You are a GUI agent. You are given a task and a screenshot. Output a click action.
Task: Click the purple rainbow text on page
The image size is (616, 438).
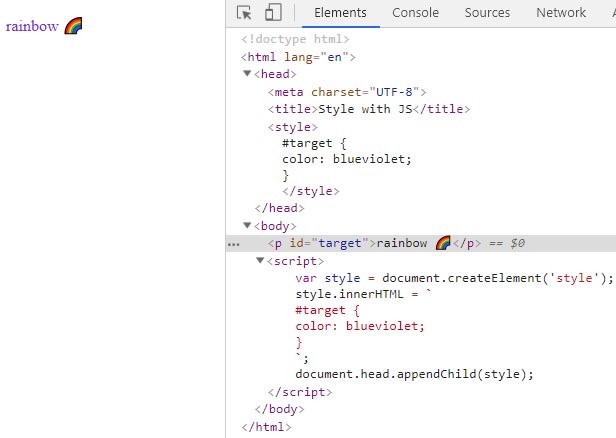pyautogui.click(x=32, y=26)
